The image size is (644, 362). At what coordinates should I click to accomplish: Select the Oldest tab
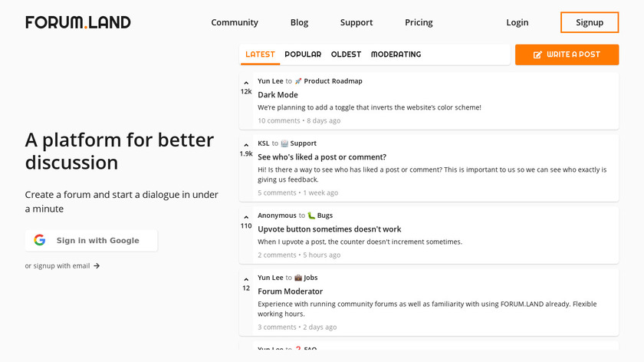tap(346, 54)
